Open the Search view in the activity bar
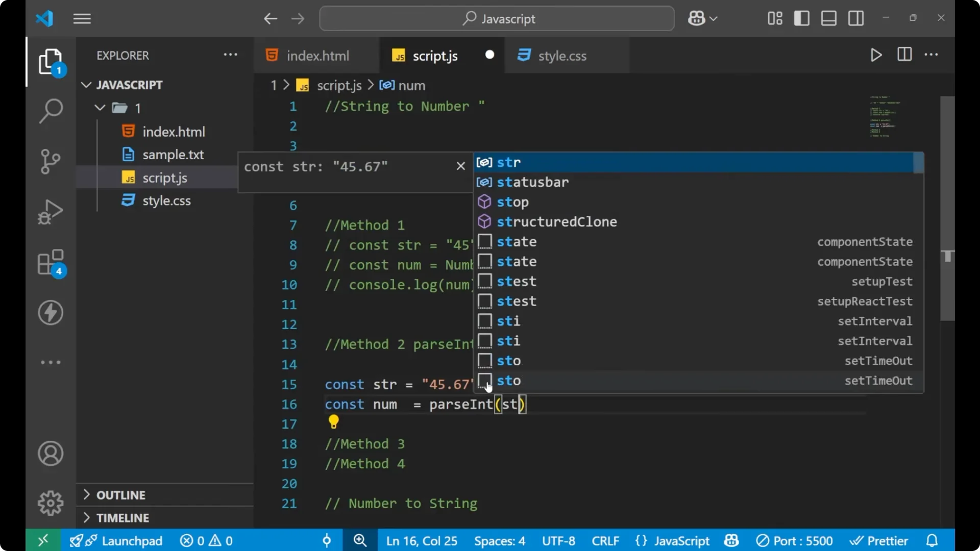The width and height of the screenshot is (980, 551). tap(50, 111)
